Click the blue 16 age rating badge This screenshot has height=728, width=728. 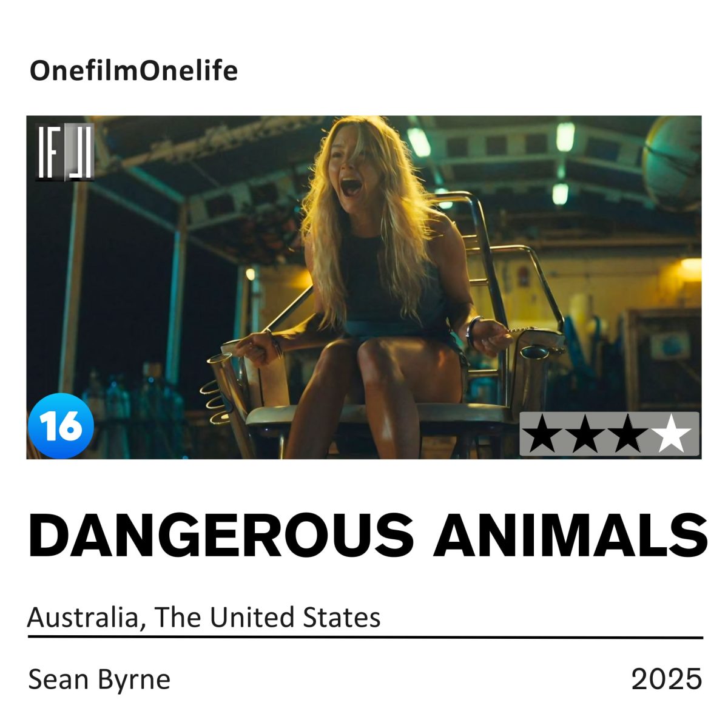coord(61,425)
